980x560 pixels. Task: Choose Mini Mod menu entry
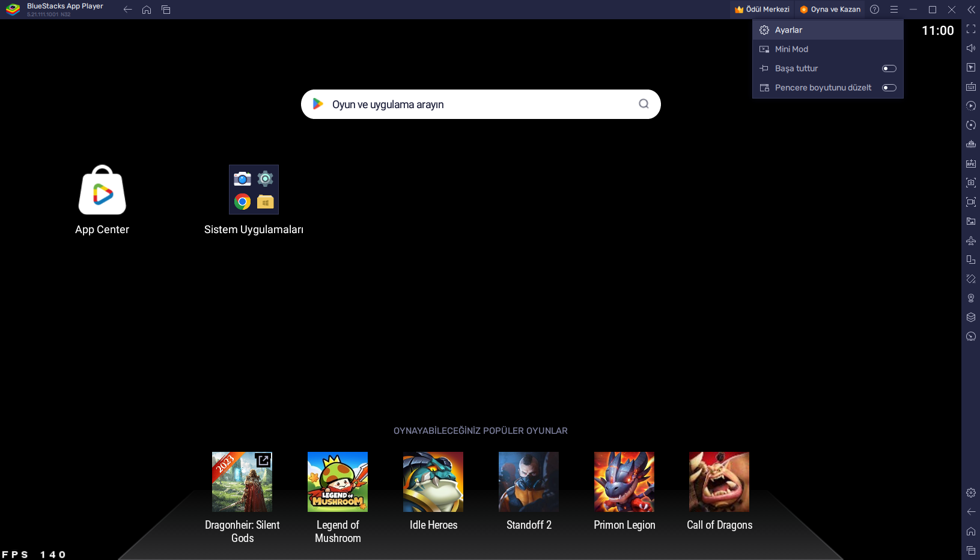tap(791, 49)
